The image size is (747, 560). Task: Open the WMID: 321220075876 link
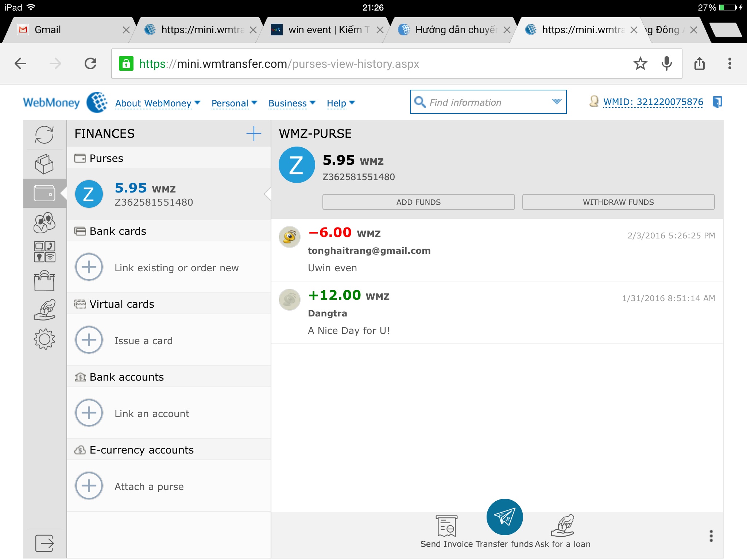coord(653,102)
